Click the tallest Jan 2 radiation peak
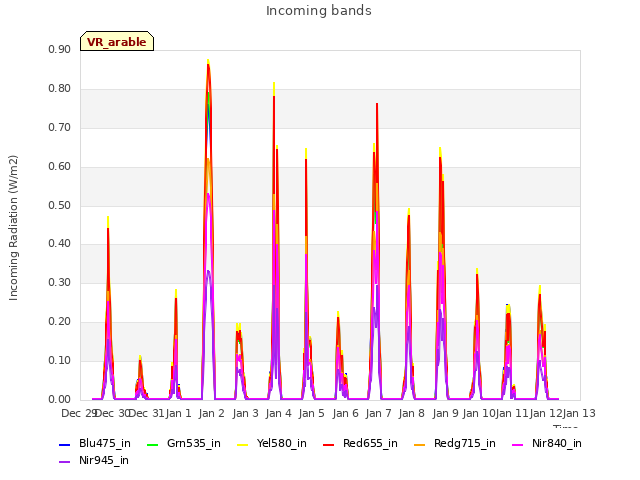640x480 pixels. tap(208, 61)
